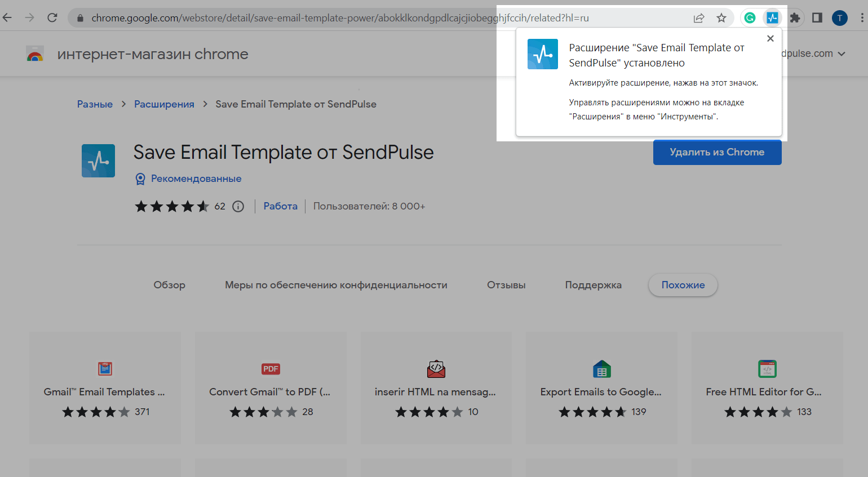Click the rating info icon

pyautogui.click(x=238, y=206)
